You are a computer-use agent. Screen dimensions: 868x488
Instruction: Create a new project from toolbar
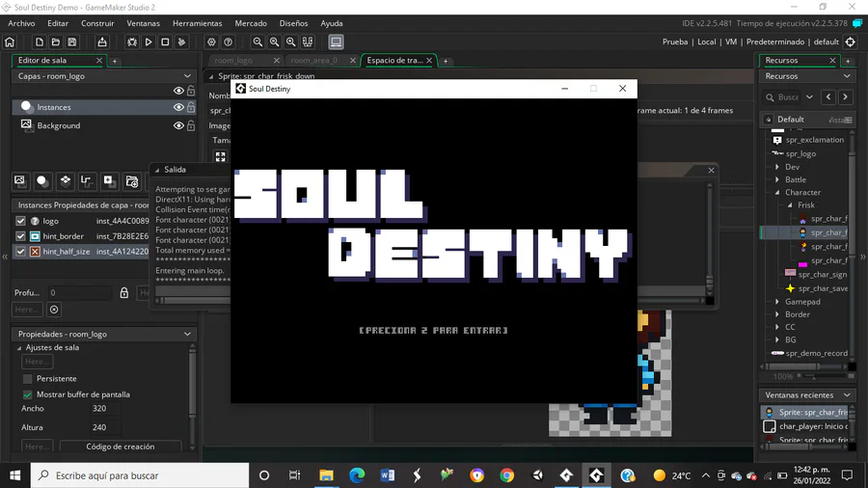[40, 42]
